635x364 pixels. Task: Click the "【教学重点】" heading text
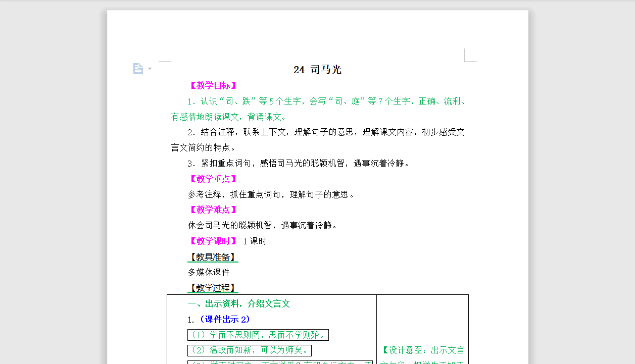point(212,179)
